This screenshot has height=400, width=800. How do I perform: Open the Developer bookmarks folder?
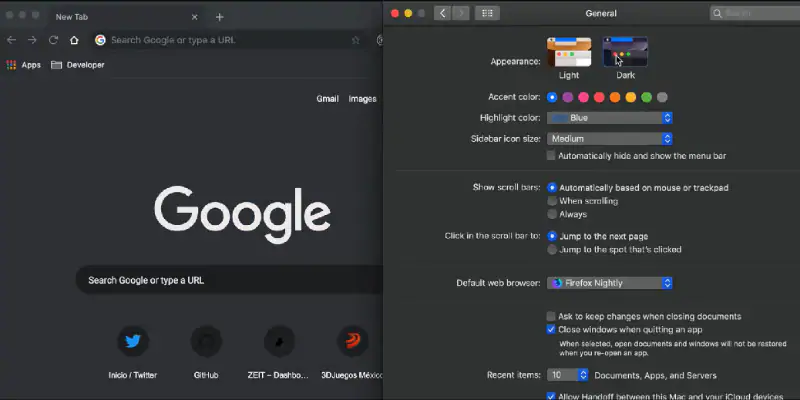pyautogui.click(x=78, y=65)
